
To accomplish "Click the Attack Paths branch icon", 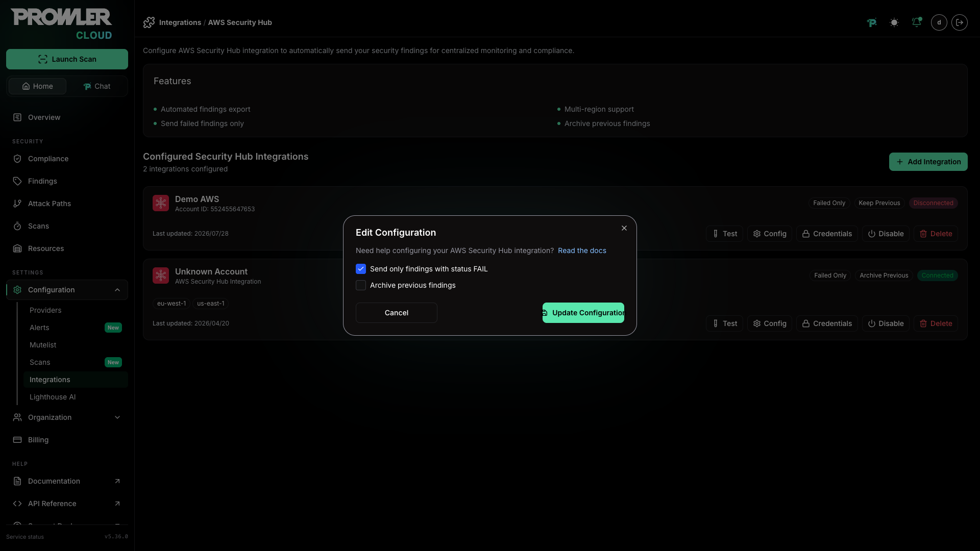I will pyautogui.click(x=17, y=204).
